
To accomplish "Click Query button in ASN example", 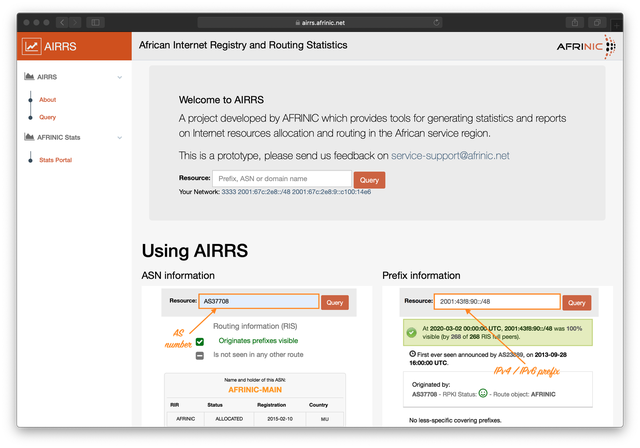I will [335, 302].
